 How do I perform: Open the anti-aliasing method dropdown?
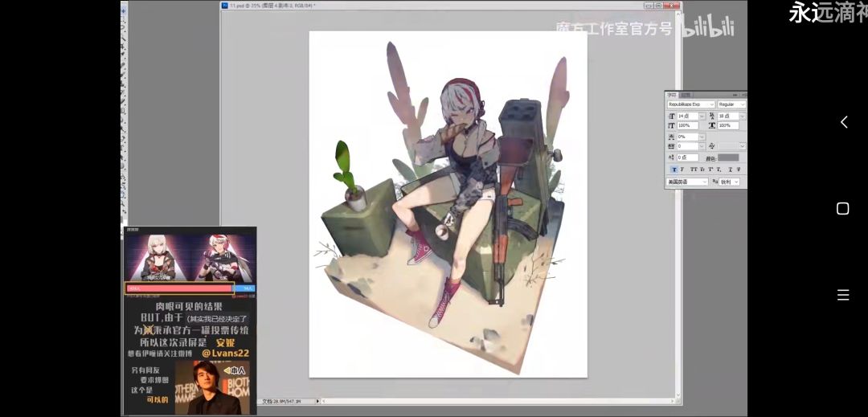coord(730,182)
